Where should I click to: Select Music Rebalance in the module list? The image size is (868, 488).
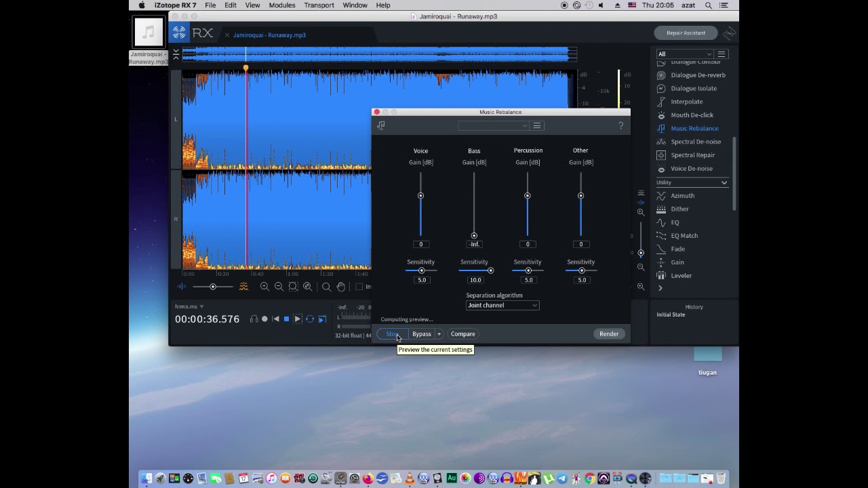(688, 128)
